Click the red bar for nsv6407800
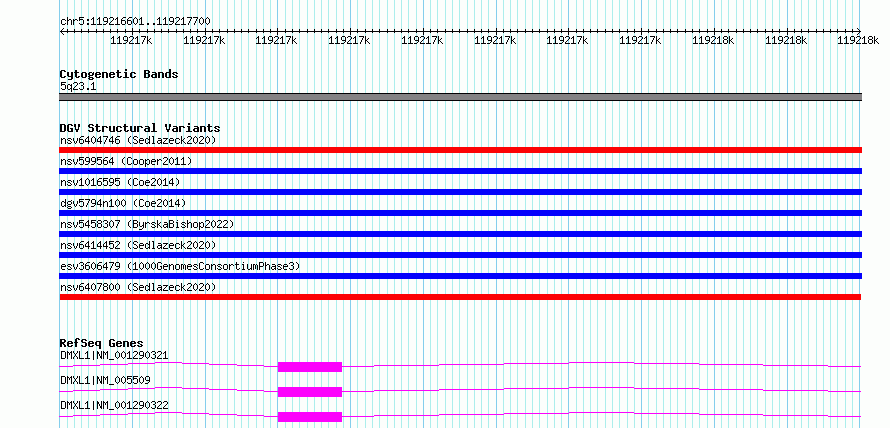 [x=460, y=297]
